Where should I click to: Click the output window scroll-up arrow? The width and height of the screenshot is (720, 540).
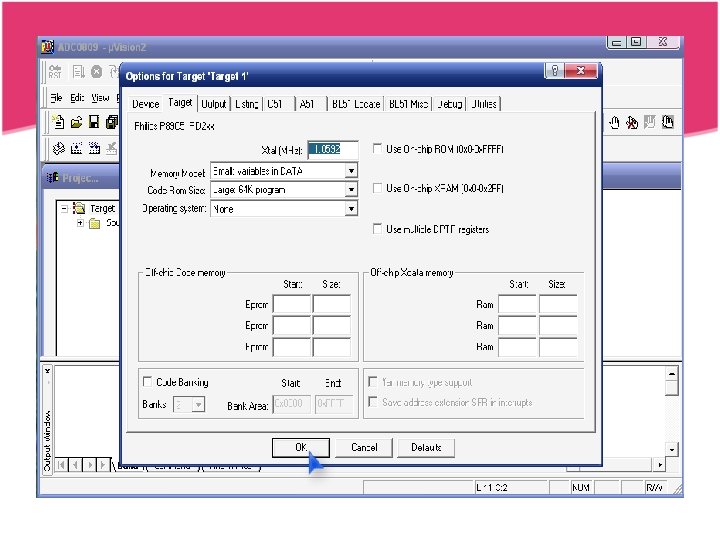coord(672,374)
